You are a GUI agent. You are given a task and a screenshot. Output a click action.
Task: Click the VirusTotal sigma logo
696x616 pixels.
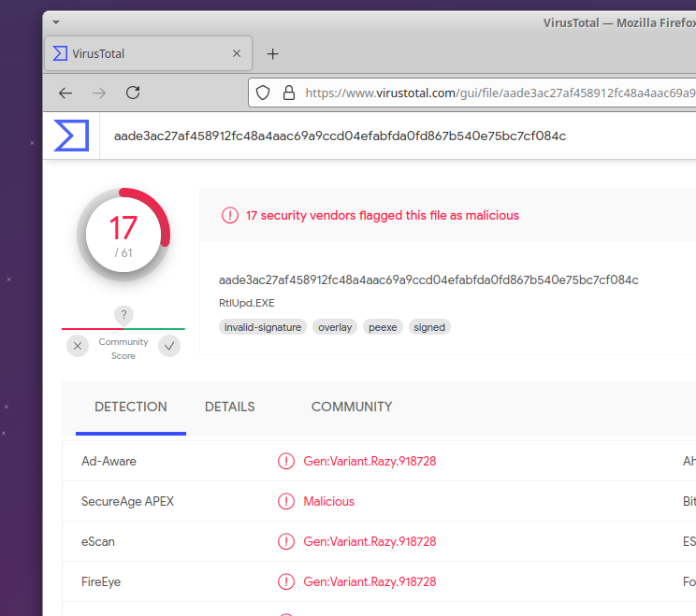tap(71, 136)
